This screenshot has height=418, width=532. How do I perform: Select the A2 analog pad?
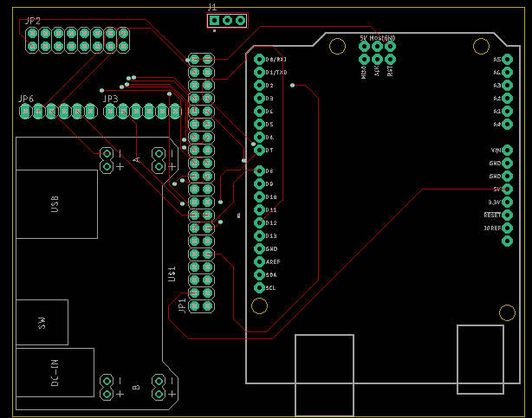507,99
